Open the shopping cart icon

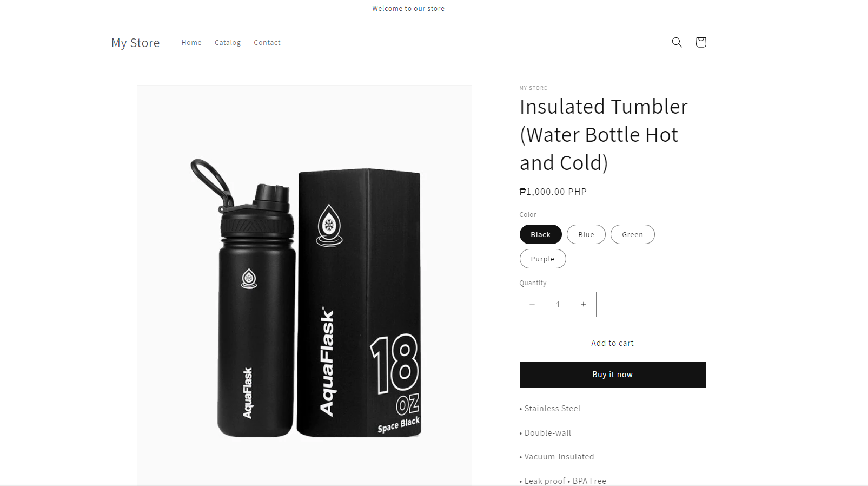(700, 42)
